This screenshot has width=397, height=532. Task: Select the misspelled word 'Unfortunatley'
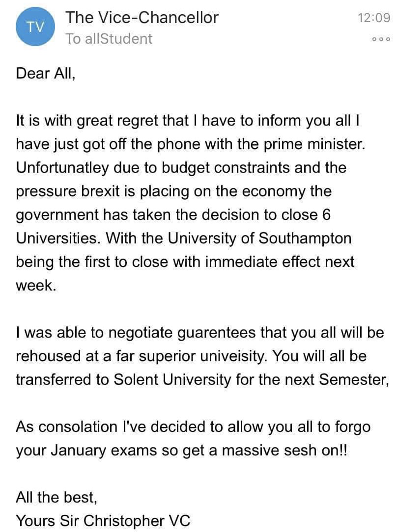pyautogui.click(x=62, y=168)
